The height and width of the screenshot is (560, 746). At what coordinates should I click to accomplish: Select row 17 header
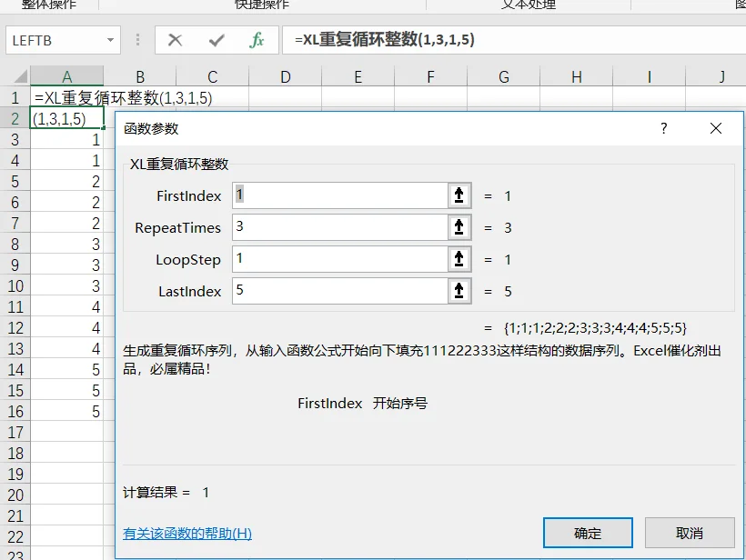point(15,432)
